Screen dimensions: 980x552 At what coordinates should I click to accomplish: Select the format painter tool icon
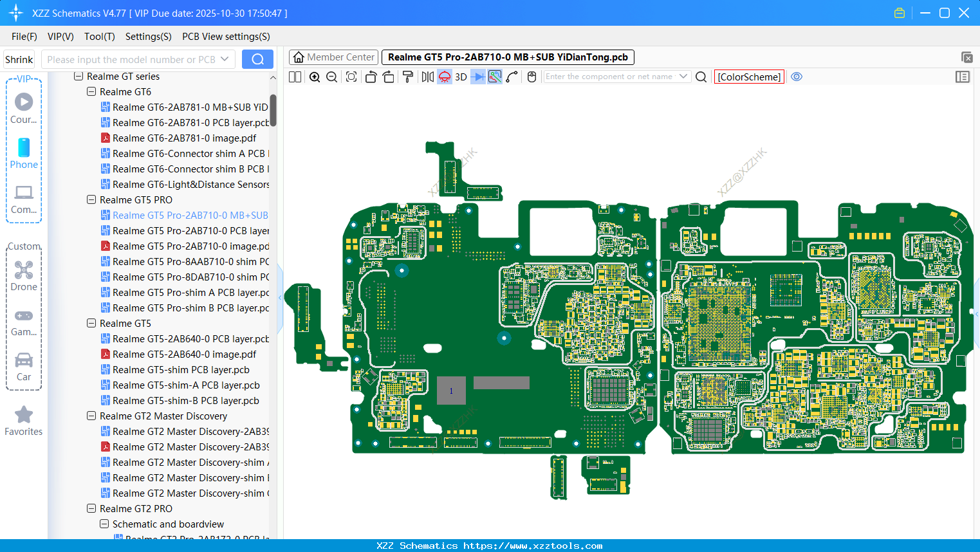tap(407, 77)
